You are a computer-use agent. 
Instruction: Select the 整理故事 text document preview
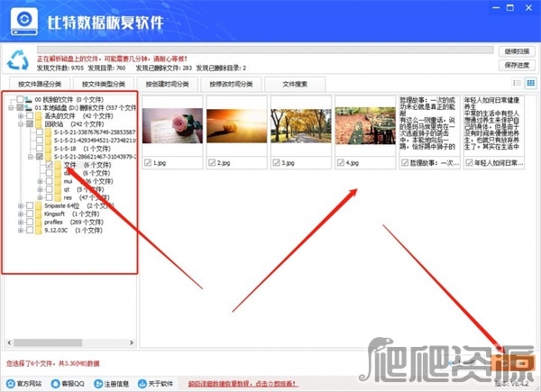pyautogui.click(x=429, y=124)
